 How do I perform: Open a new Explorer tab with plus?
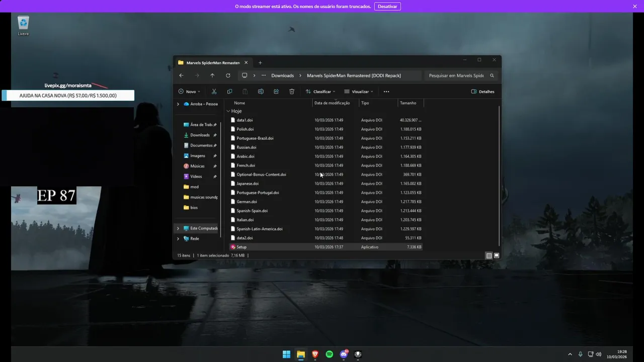[260, 63]
